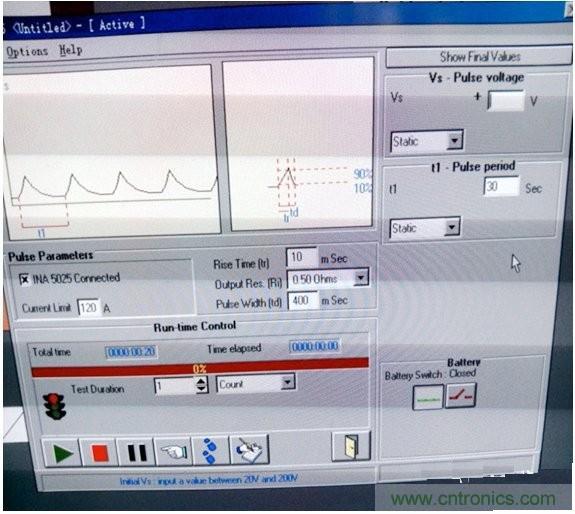
Task: Open the Options menu
Action: click(27, 52)
